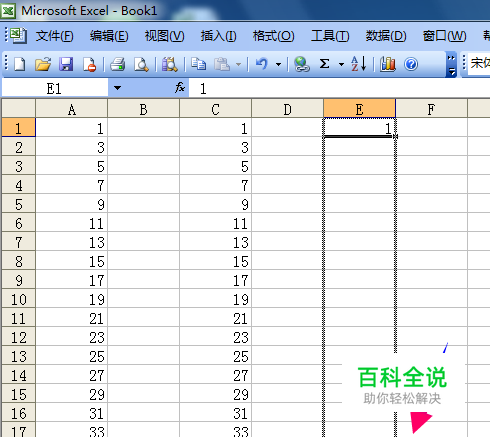Image resolution: width=490 pixels, height=437 pixels.
Task: Open the 工具(T) menu
Action: [x=330, y=36]
